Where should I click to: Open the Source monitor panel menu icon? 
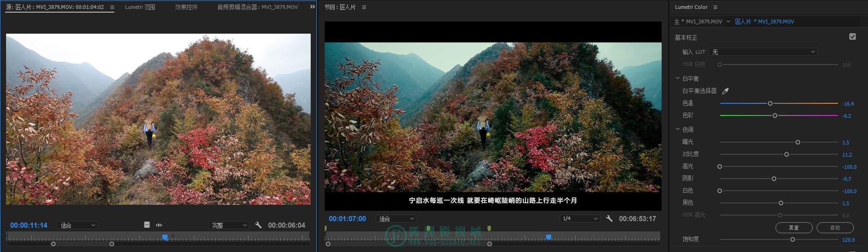[x=112, y=7]
